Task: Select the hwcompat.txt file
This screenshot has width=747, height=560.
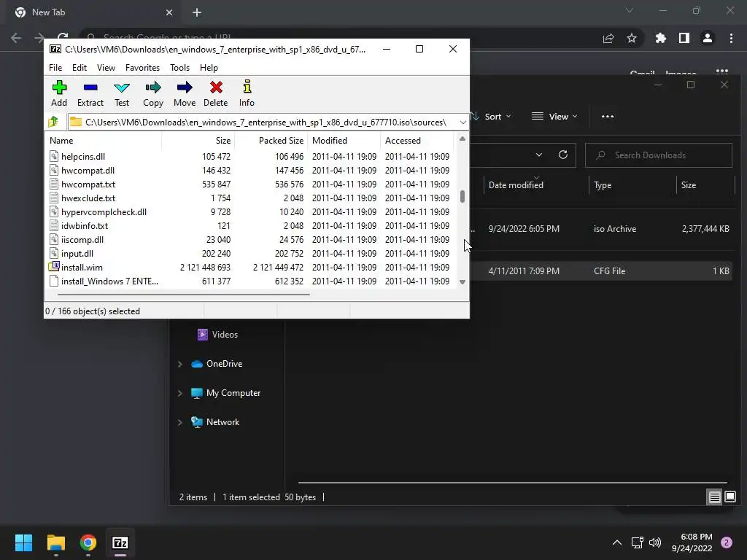Action: point(88,184)
